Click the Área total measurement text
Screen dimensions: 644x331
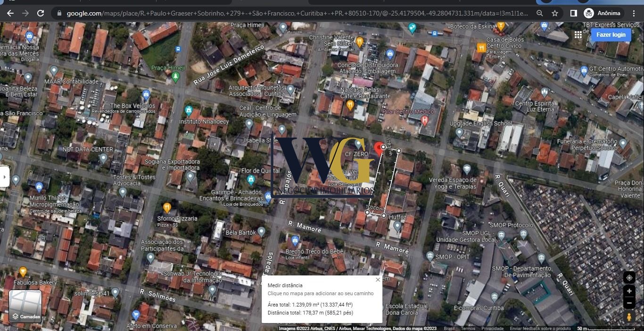(310, 305)
